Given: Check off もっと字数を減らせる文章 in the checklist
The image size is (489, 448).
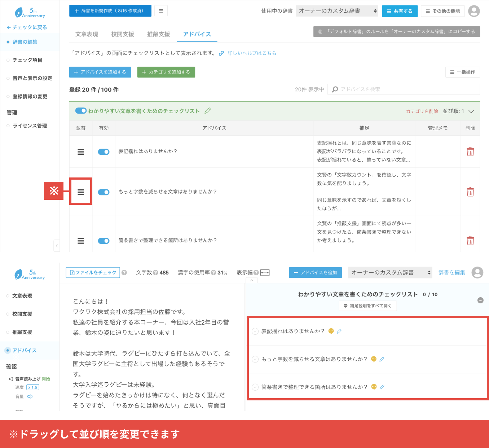Looking at the screenshot, I should pos(255,359).
